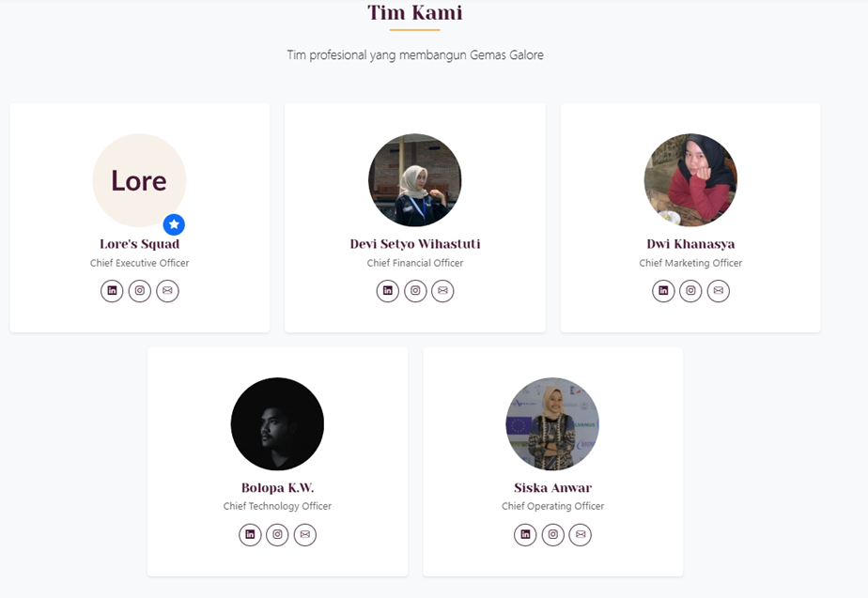
Task: Open Bolopa K.W.'s LinkedIn icon
Action: click(250, 535)
